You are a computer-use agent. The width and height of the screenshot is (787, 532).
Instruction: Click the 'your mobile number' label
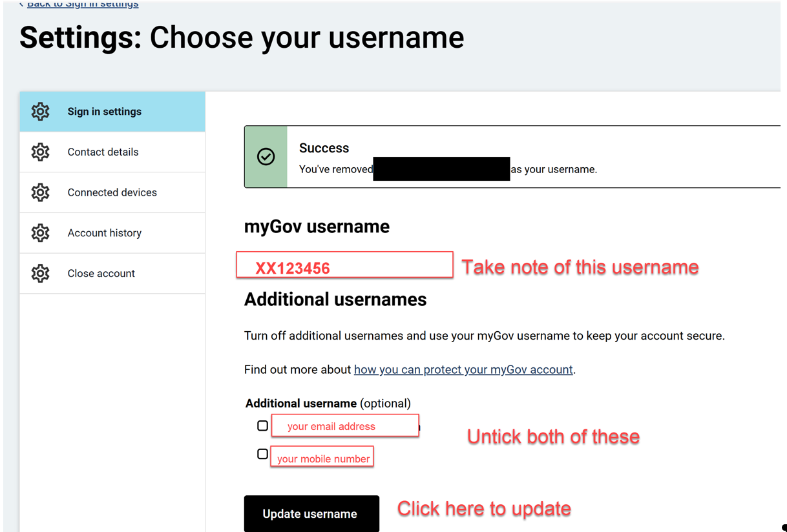(x=322, y=458)
